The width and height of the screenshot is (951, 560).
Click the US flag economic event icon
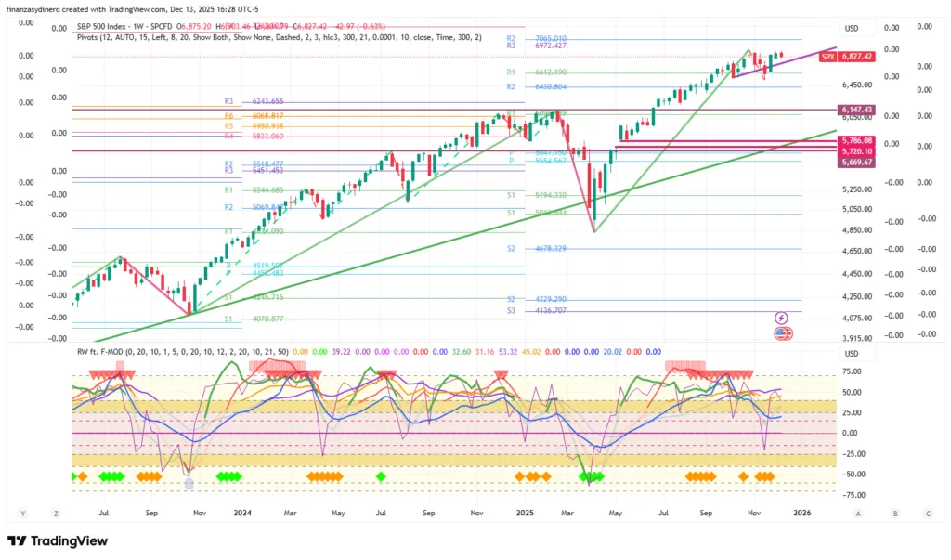point(781,332)
